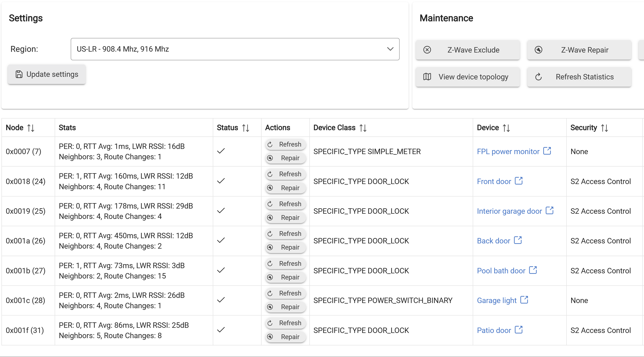644x357 pixels.
Task: Click the save icon on Update settings
Action: [19, 74]
